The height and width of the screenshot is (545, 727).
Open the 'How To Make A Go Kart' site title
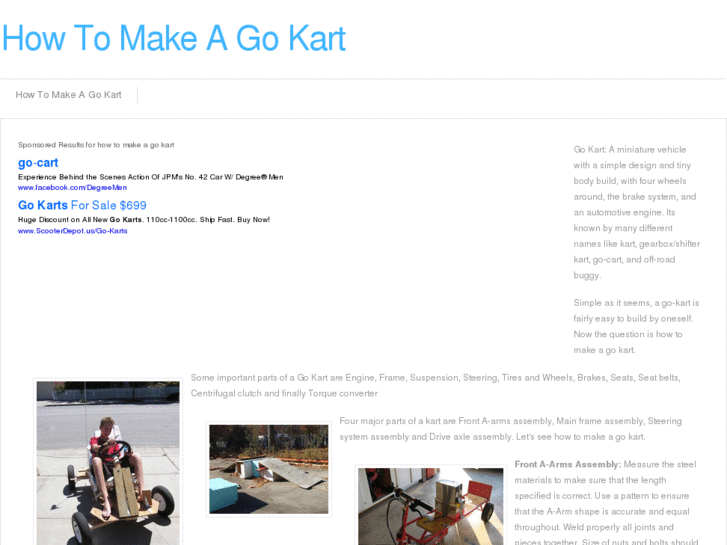point(174,38)
